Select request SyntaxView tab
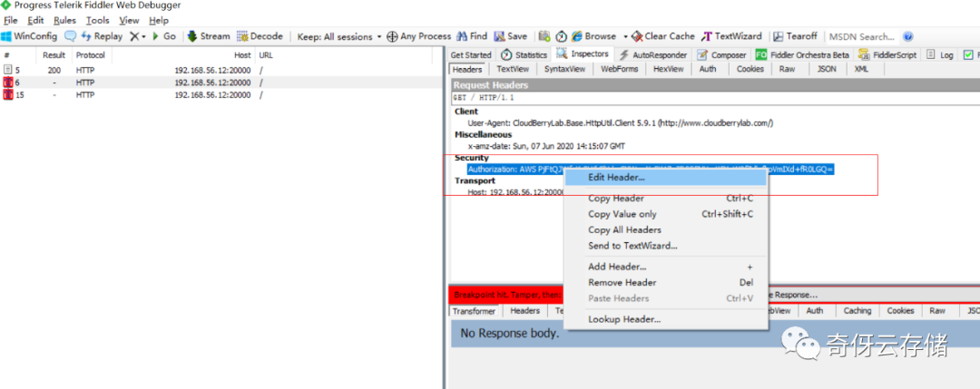This screenshot has height=389, width=980. click(564, 69)
